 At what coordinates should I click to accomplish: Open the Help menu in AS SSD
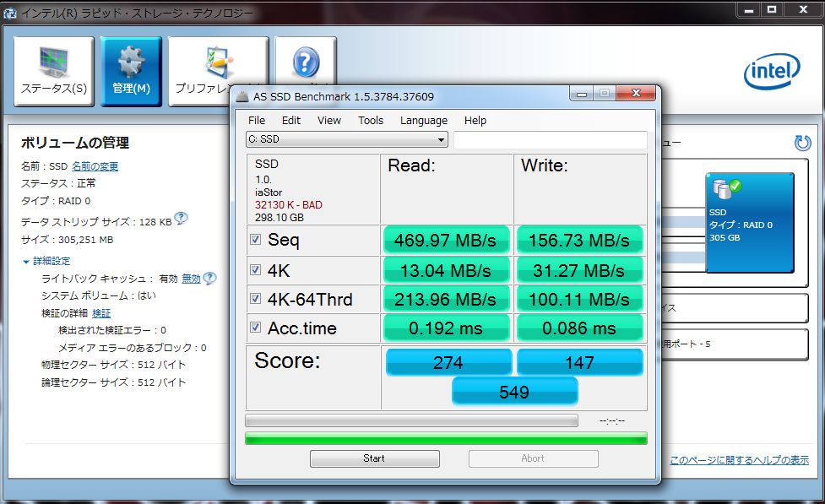point(475,121)
